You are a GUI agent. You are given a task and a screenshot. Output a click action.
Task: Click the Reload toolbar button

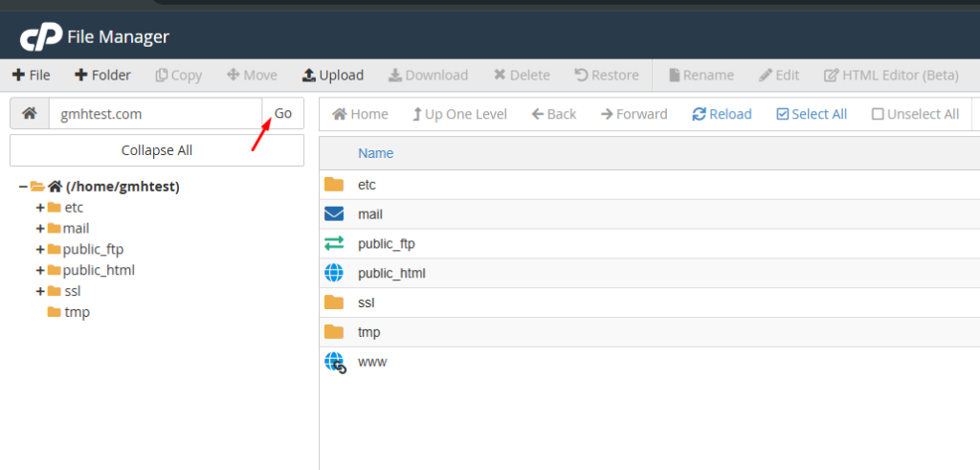point(722,114)
